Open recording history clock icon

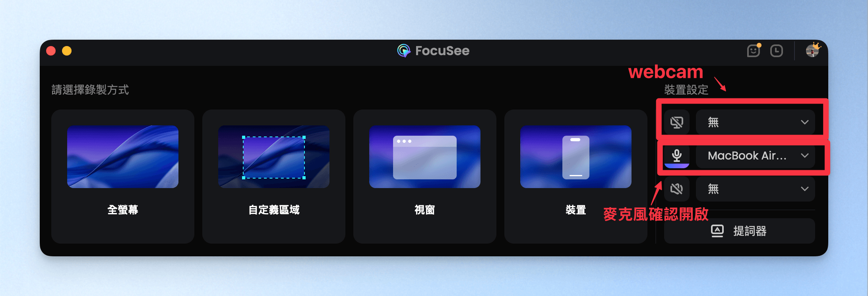coord(776,51)
